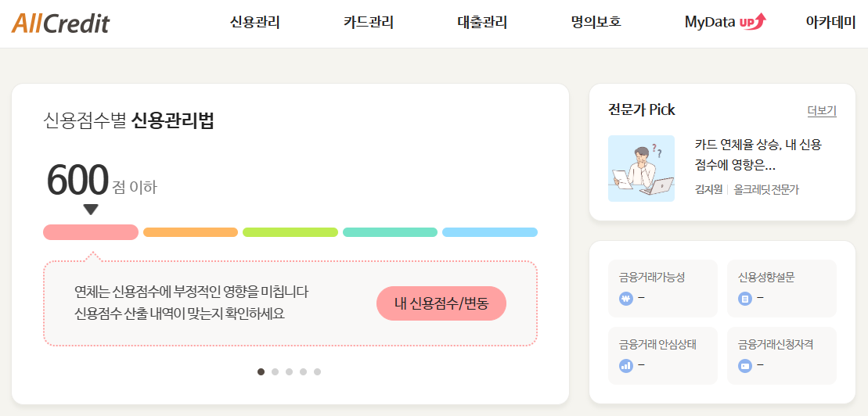868x416 pixels.
Task: Open the 전문가 Pick article thumbnail image
Action: [641, 168]
